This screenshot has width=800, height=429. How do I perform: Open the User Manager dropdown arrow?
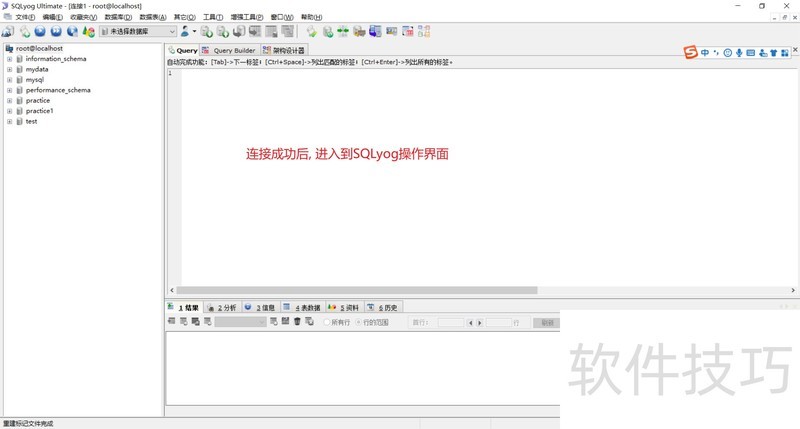coord(194,32)
